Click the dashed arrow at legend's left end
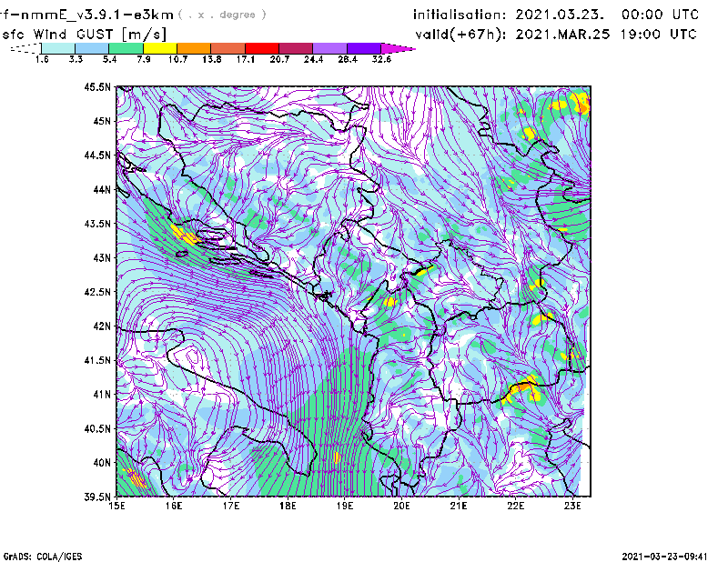The image size is (728, 562). click(24, 47)
